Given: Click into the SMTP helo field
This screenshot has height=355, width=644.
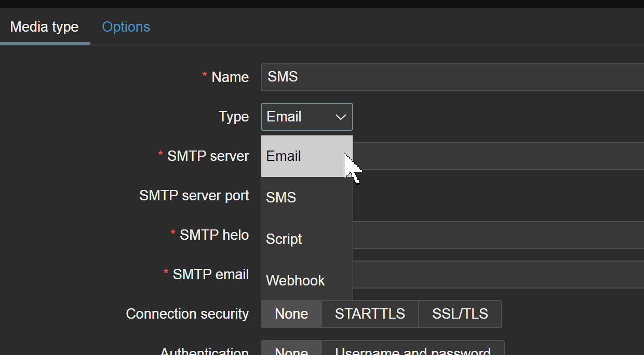Looking at the screenshot, I should point(498,235).
